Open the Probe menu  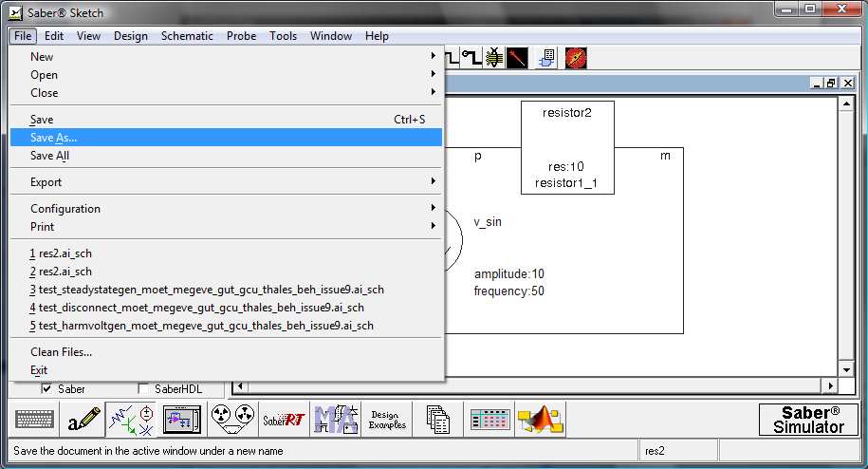coord(241,36)
